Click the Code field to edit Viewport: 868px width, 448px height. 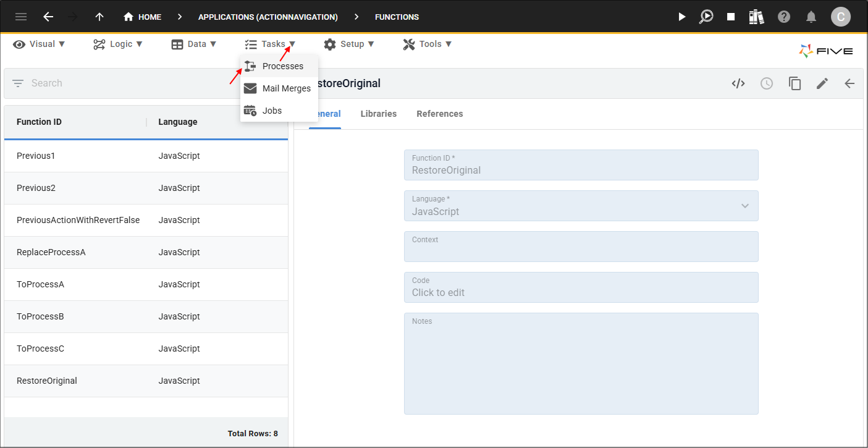(581, 287)
